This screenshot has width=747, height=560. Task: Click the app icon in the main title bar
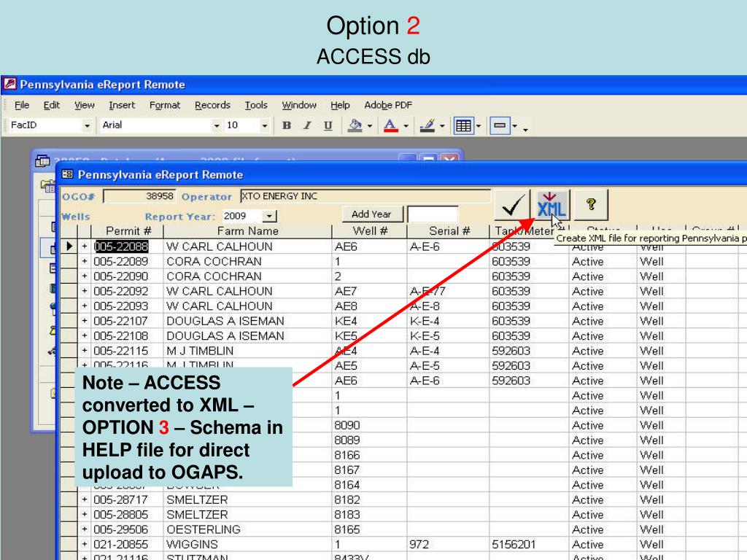(x=10, y=85)
